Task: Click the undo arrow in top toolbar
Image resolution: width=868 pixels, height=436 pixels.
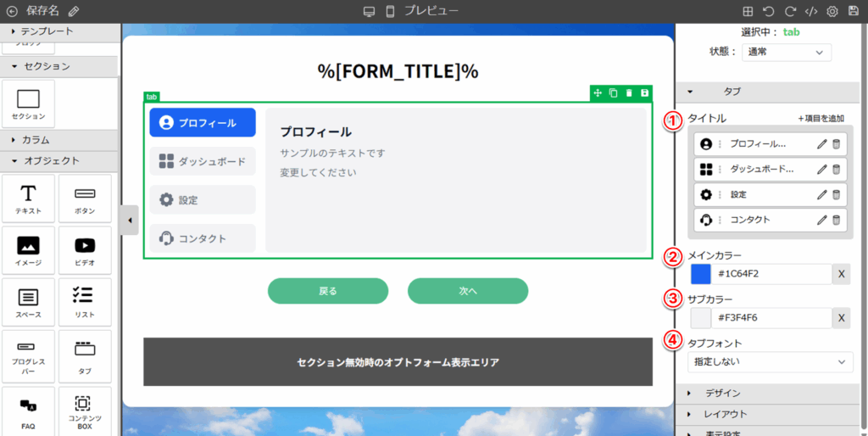Action: tap(768, 11)
